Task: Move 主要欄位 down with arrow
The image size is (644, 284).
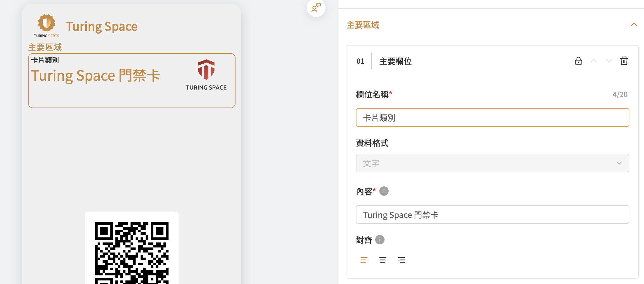Action: pyautogui.click(x=609, y=61)
